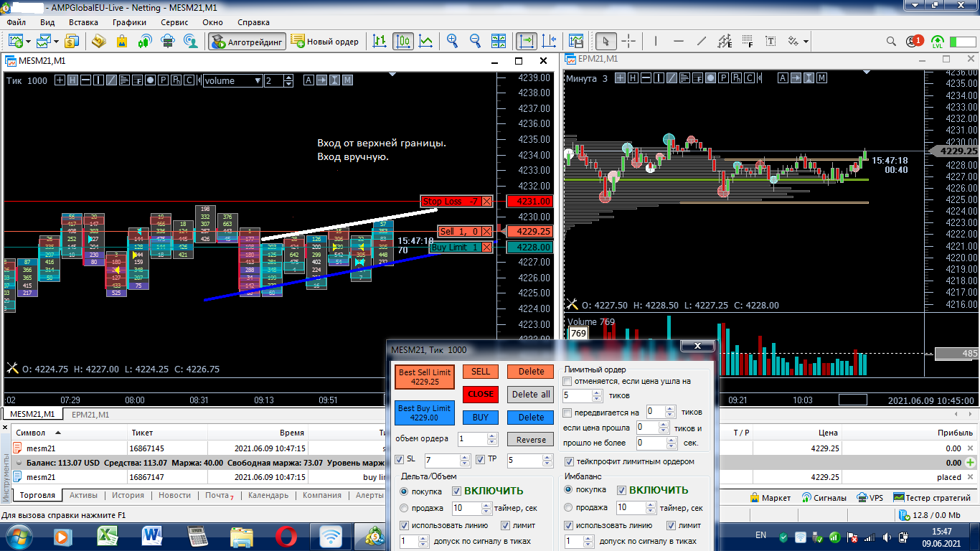Open the shapes objects dropdown arrow
Viewport: 980px width, 551px height.
(x=806, y=41)
